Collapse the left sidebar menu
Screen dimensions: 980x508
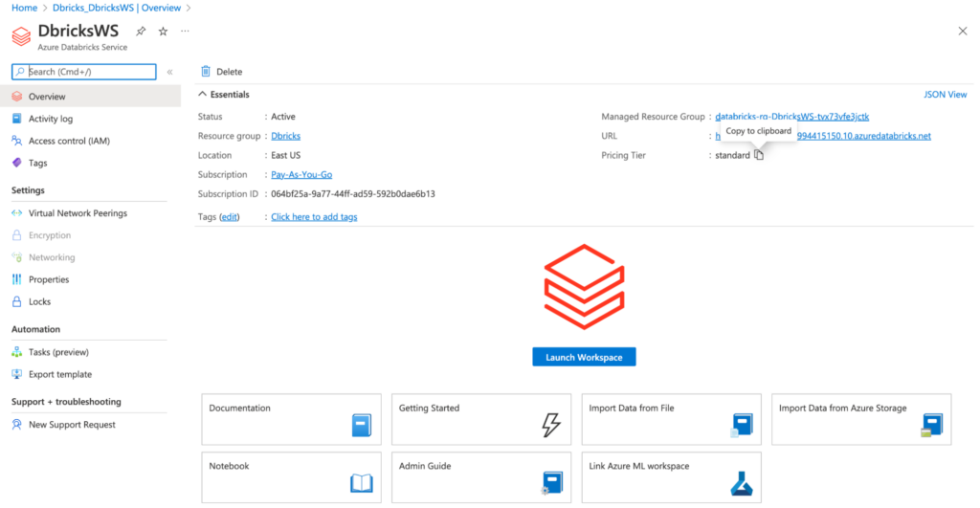(x=169, y=72)
